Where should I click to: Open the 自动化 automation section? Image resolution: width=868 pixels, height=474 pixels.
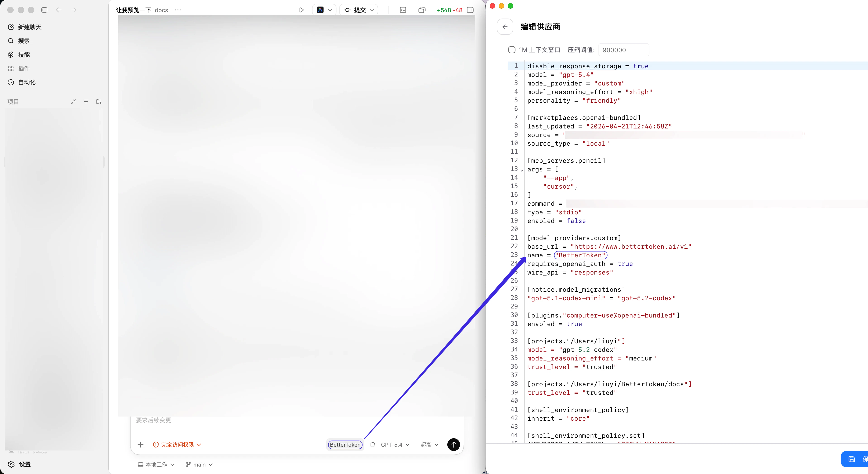tap(26, 82)
